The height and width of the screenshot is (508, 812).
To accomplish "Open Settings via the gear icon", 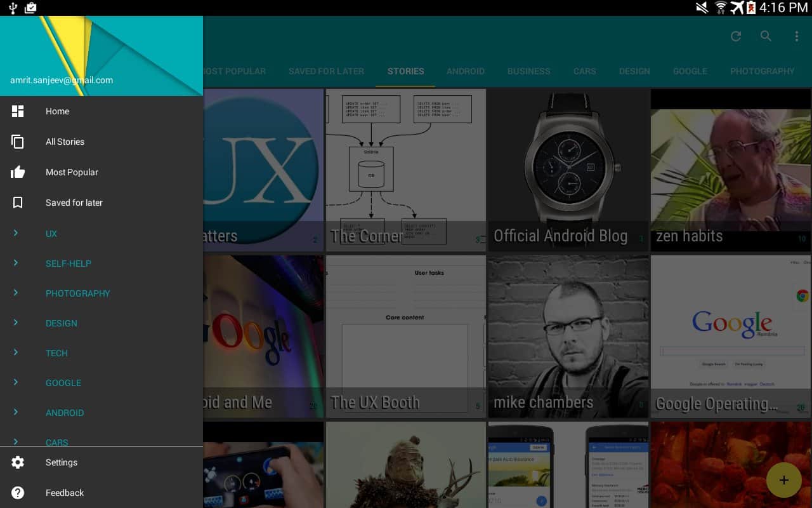I will (18, 462).
